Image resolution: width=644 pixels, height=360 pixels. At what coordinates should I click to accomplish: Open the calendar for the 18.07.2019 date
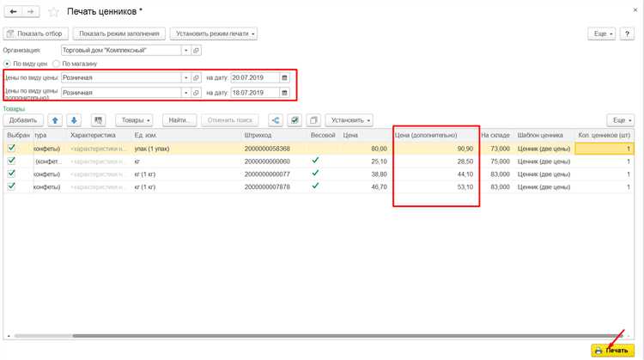click(285, 93)
